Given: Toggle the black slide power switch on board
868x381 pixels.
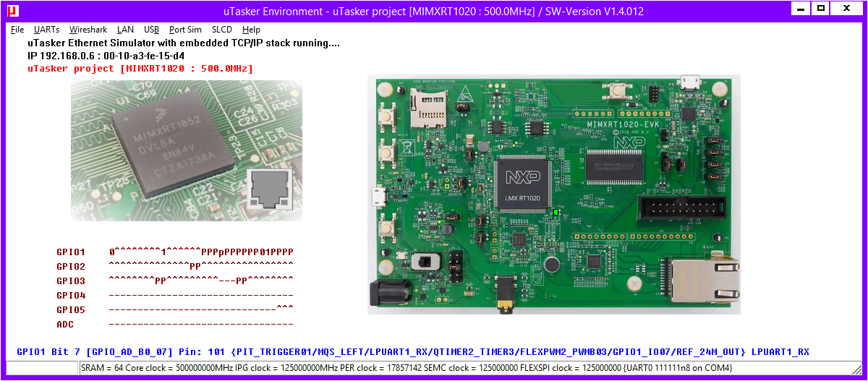Looking at the screenshot, I should 425,260.
